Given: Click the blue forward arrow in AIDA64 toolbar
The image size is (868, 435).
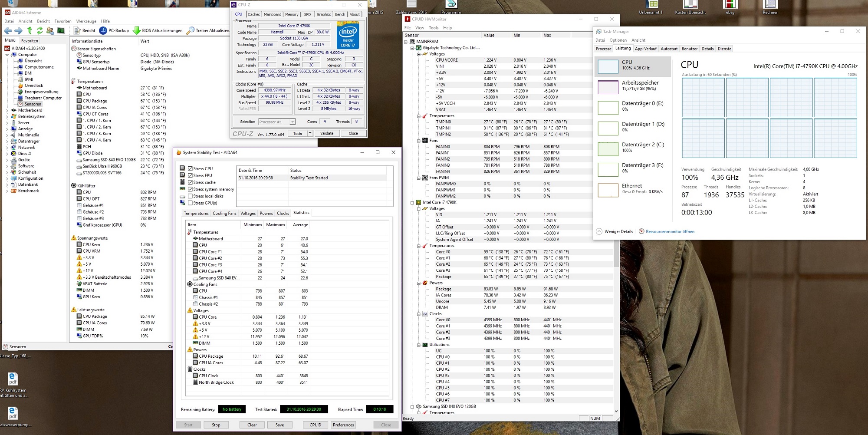Looking at the screenshot, I should tap(18, 30).
